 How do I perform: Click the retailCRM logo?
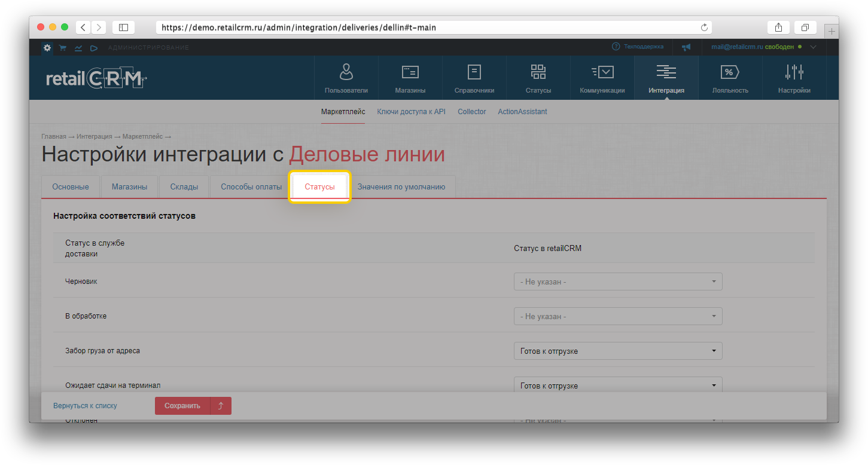(96, 78)
